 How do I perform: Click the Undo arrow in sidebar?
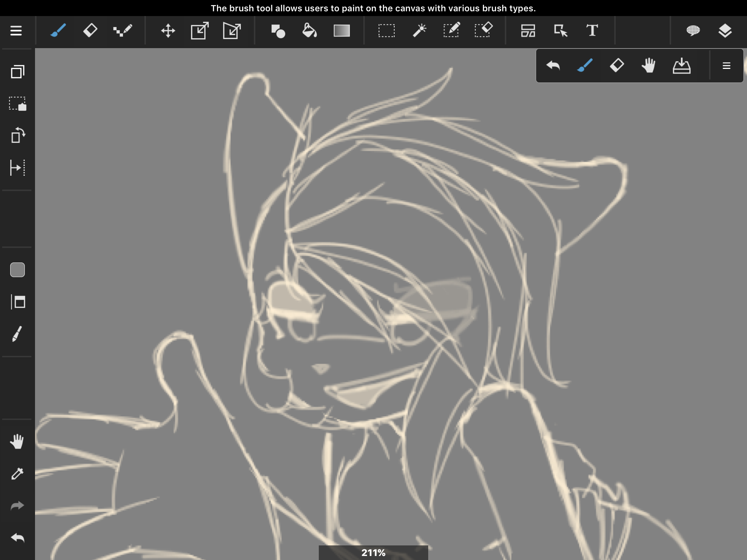coord(18,538)
